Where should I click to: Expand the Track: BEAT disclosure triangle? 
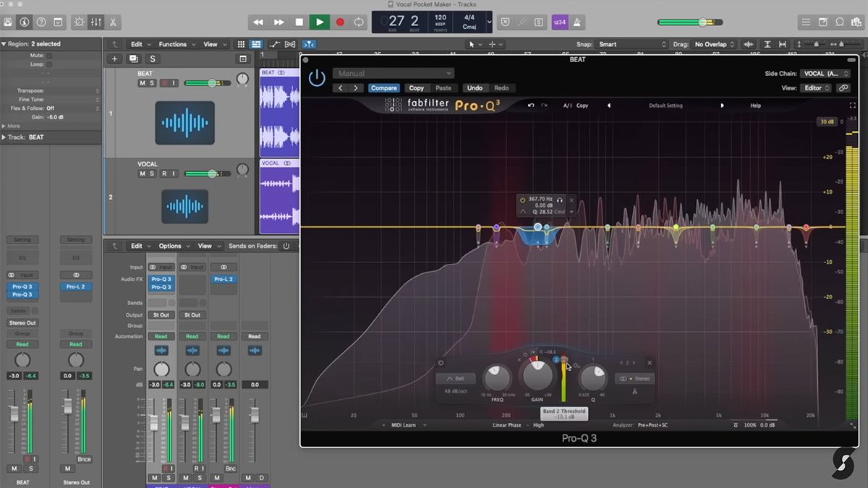4,137
